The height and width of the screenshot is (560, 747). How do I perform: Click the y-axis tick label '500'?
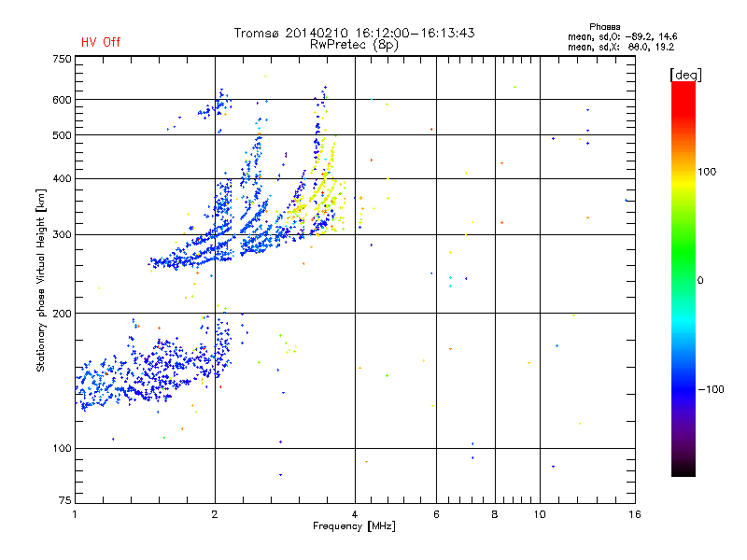(x=62, y=134)
